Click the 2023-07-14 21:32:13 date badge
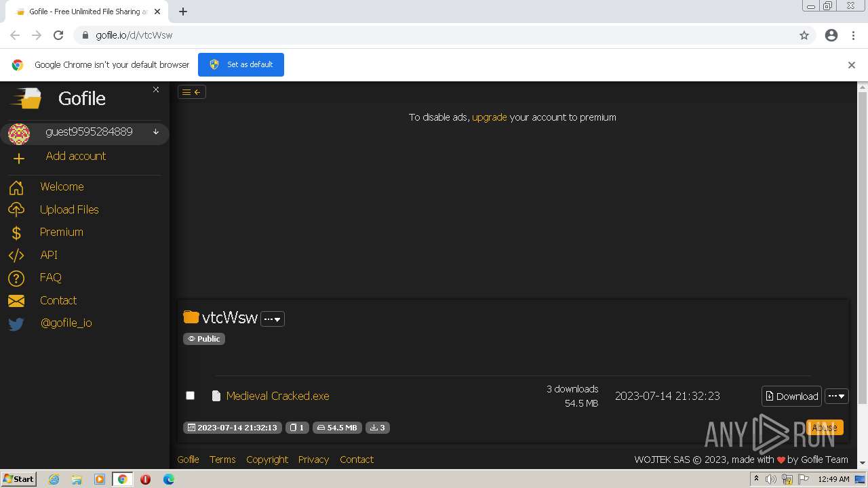868x488 pixels. [232, 428]
